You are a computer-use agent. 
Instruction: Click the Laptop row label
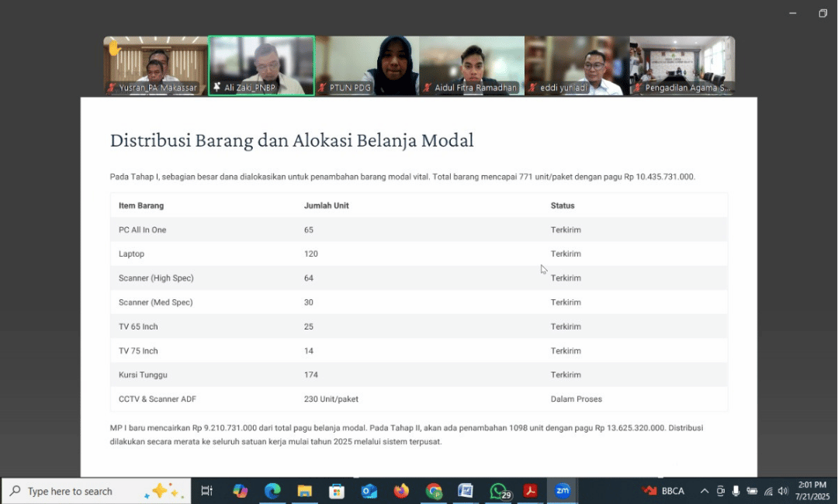131,254
